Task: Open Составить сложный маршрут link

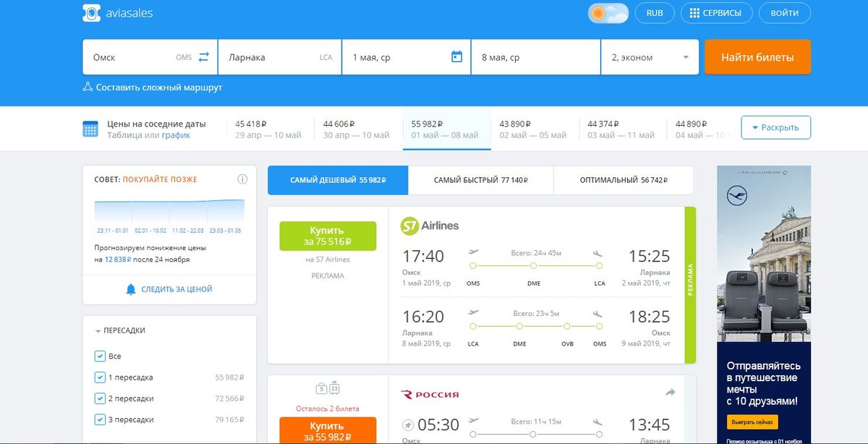Action: point(152,87)
